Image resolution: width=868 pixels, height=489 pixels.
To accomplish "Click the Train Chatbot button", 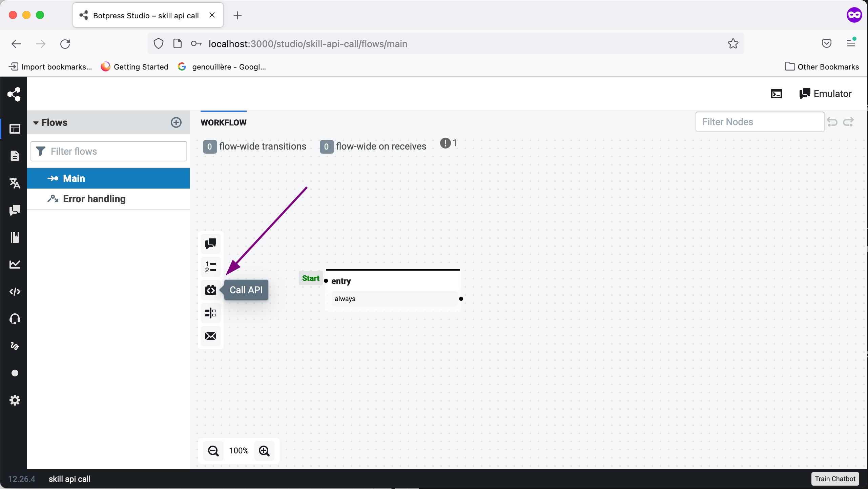I will (834, 479).
